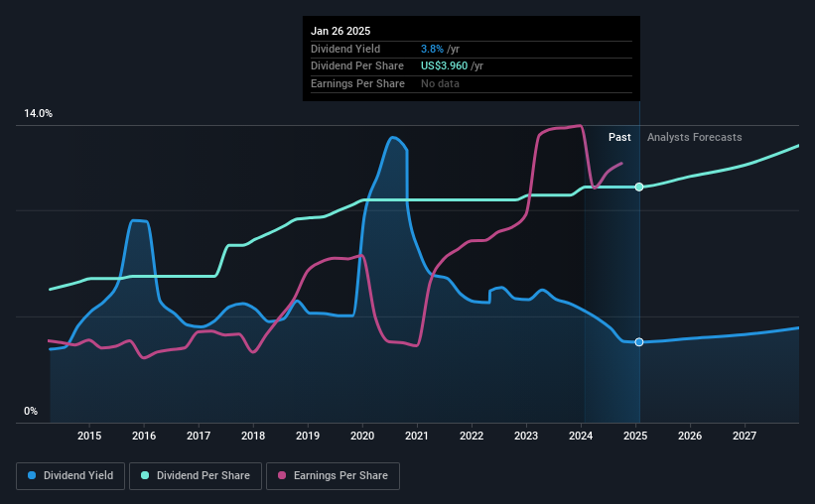Click the pink Earnings Per Share legend dot
815x504 pixels.
(x=282, y=475)
